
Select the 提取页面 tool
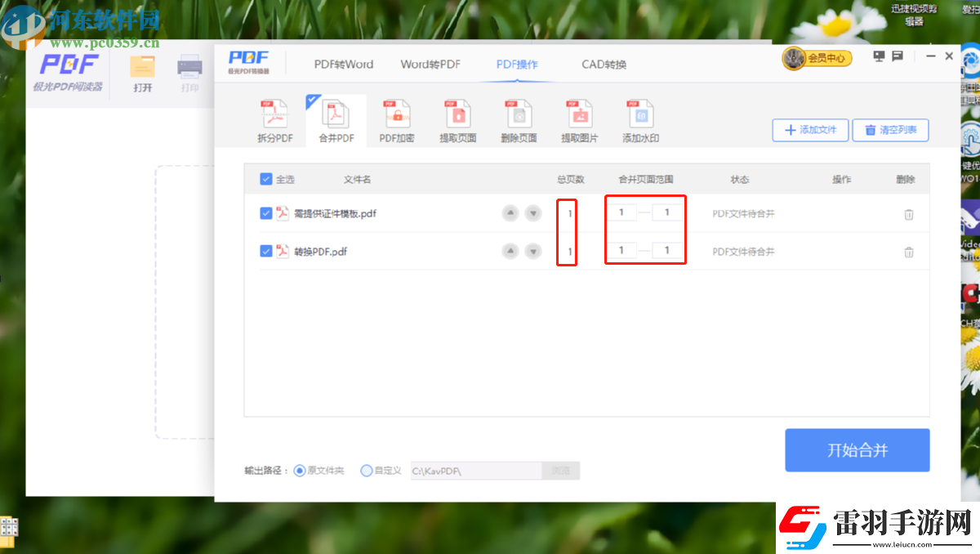point(457,118)
